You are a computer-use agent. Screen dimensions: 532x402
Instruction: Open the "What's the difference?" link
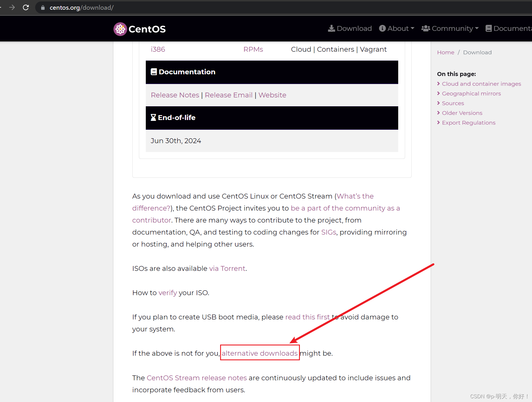point(355,196)
